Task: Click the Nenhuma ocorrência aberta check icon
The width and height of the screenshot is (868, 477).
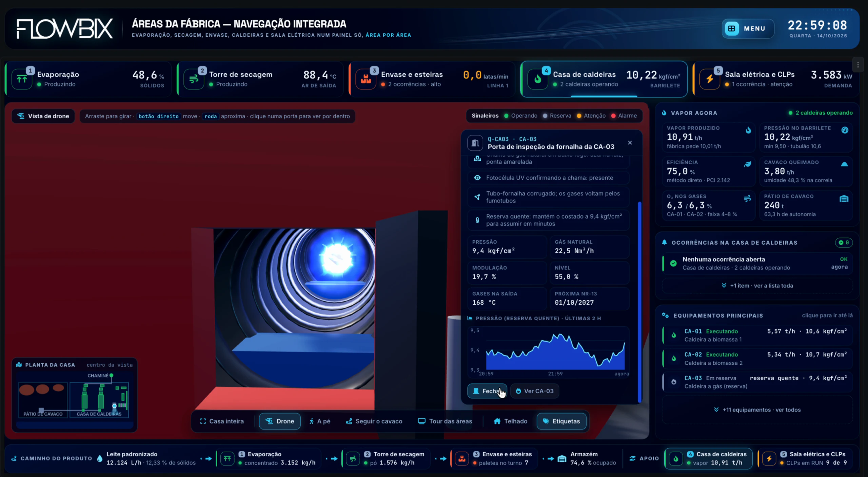Action: (673, 263)
